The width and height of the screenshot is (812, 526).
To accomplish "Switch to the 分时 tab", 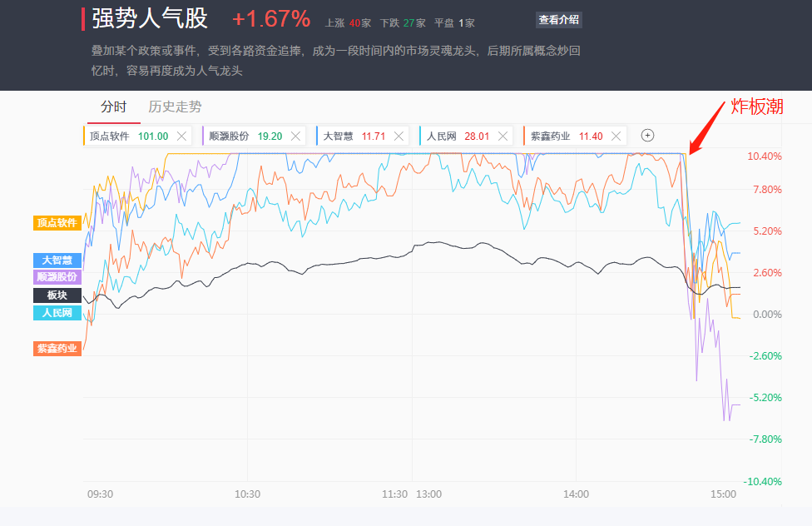I will coord(114,107).
